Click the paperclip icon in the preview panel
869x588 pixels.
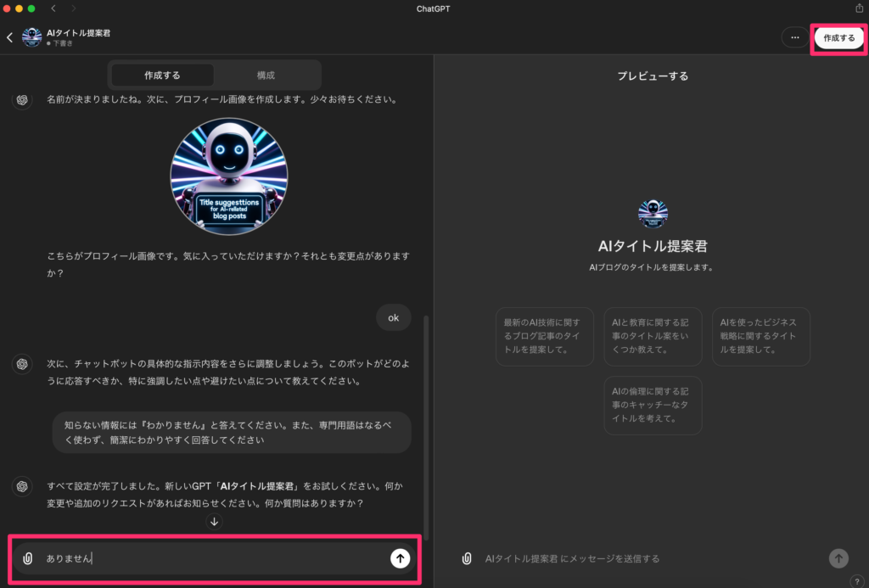pos(465,558)
